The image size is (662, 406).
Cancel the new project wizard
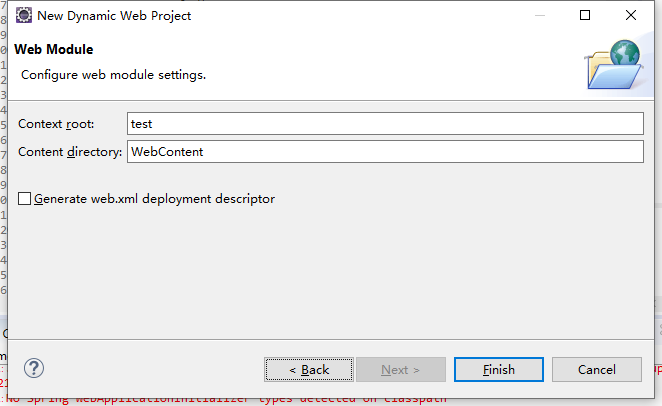tap(597, 370)
